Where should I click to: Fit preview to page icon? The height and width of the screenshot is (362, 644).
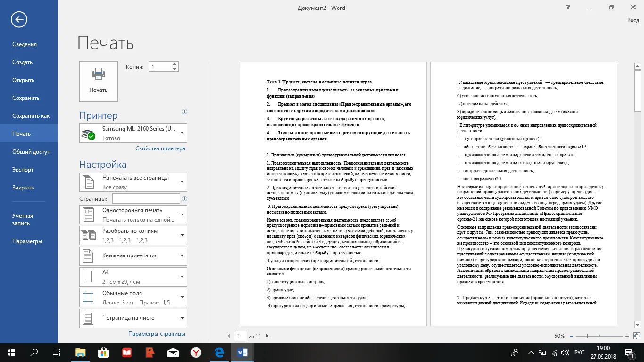coord(637,336)
